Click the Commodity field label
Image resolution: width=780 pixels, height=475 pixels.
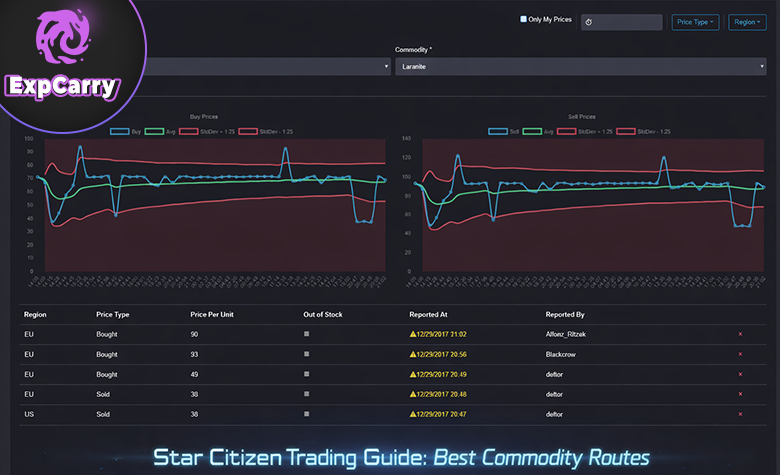413,49
